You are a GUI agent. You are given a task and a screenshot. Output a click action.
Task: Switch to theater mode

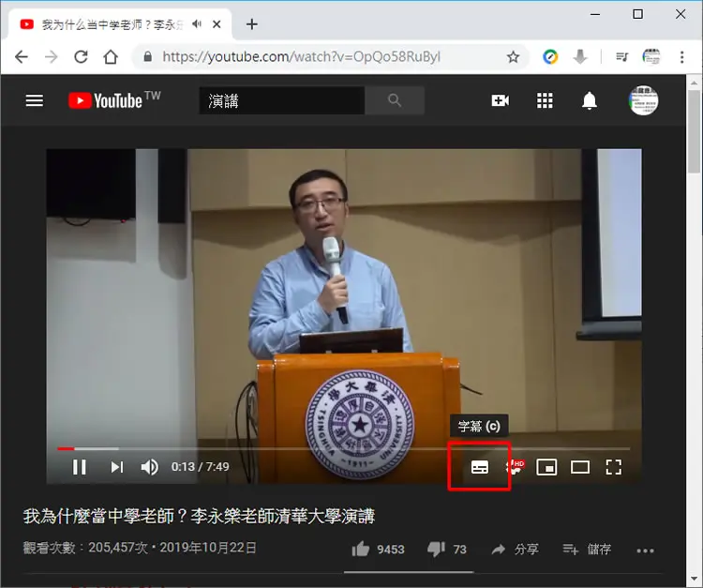click(x=579, y=467)
